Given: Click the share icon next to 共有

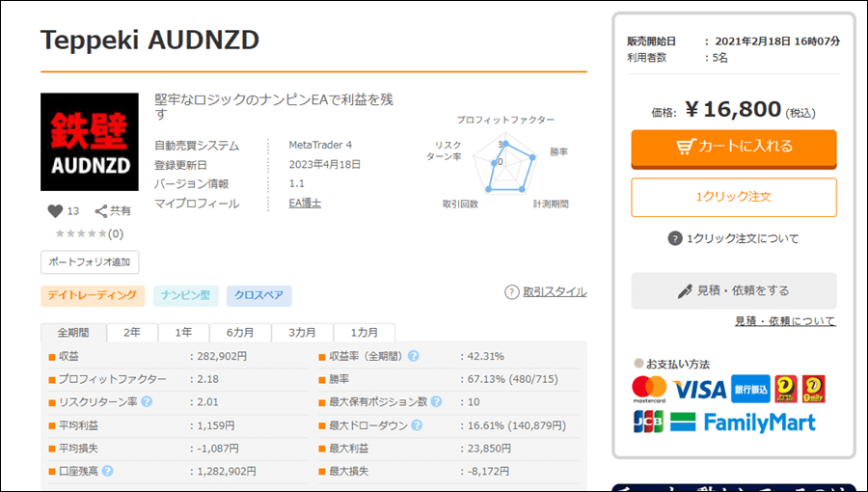Looking at the screenshot, I should [100, 210].
